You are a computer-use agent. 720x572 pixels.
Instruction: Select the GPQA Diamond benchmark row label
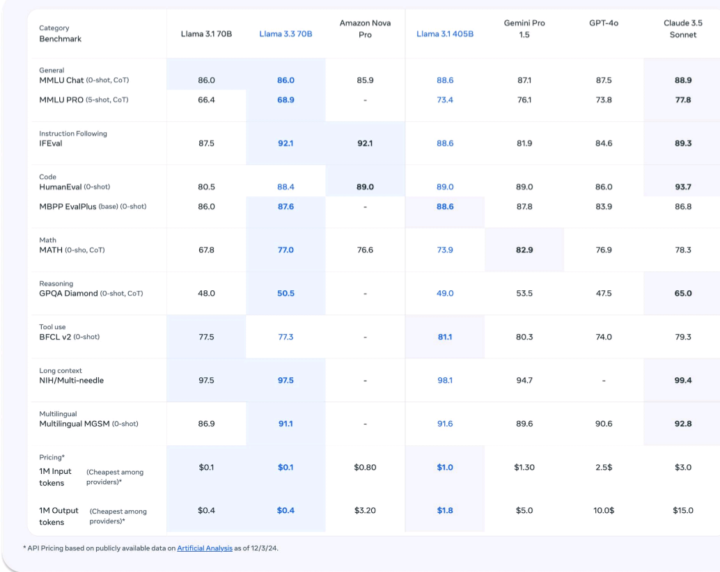tap(90, 293)
